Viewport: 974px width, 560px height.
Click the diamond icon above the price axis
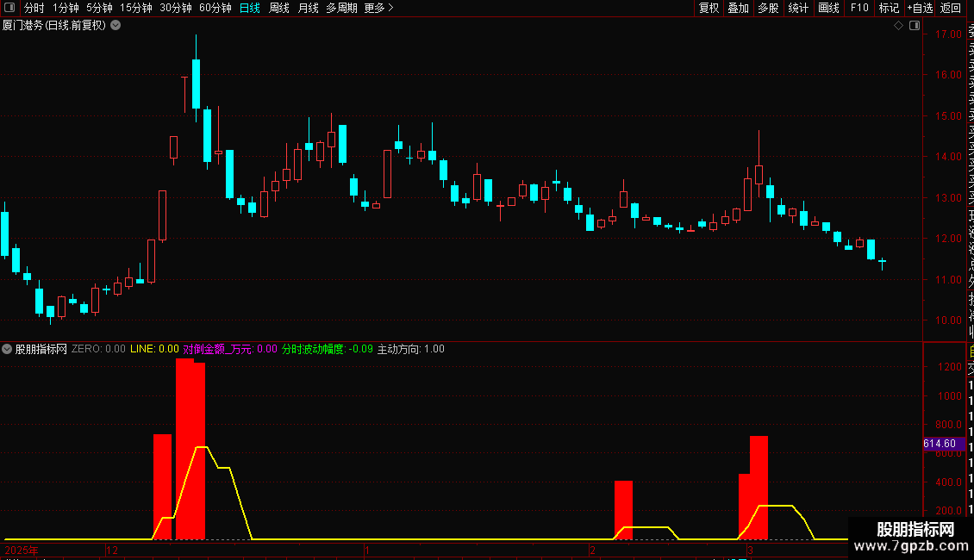coord(898,26)
